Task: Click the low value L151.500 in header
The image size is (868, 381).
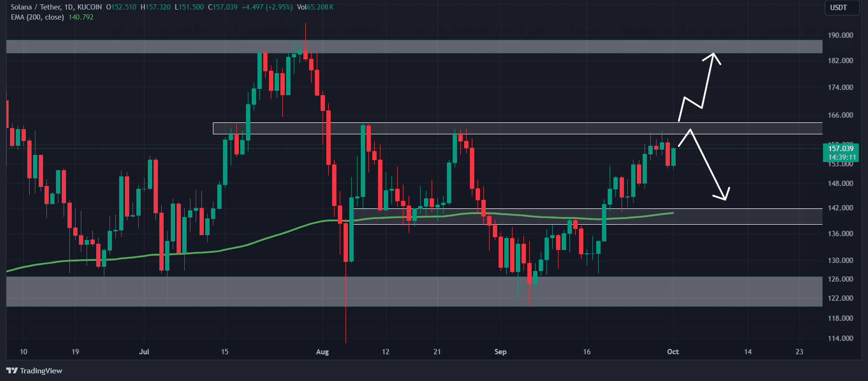Action: [189, 7]
